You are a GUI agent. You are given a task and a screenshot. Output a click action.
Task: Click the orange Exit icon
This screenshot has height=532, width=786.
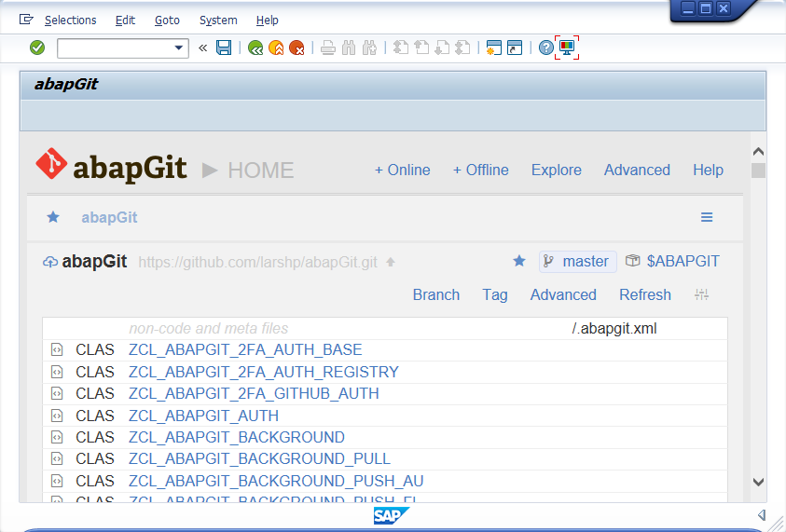(276, 48)
